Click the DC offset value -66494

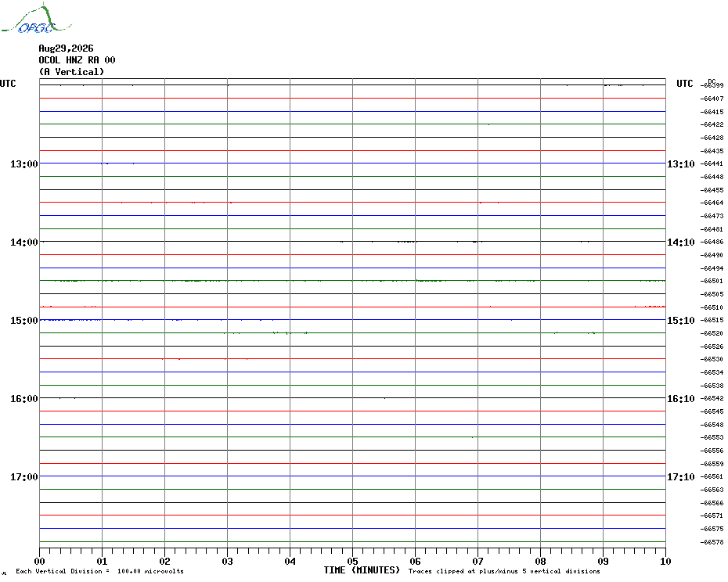tap(712, 268)
